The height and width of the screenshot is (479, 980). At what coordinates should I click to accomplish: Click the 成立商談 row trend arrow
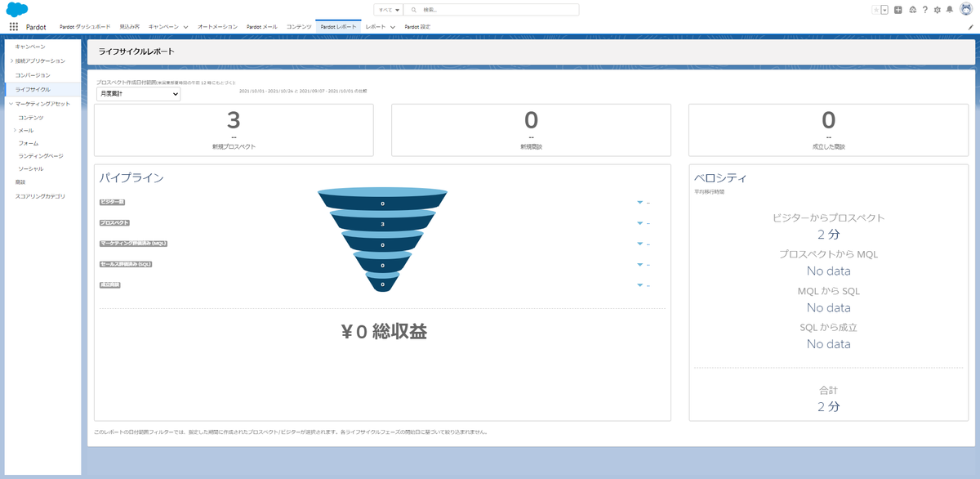[x=640, y=284]
